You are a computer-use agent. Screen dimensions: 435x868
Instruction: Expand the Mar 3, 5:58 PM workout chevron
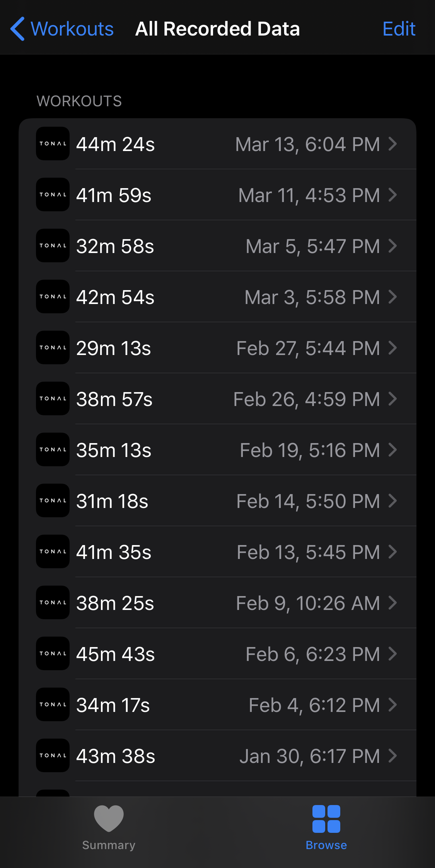(x=392, y=297)
